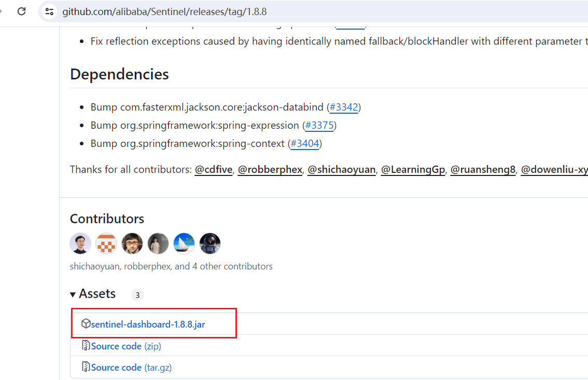Open the orange checkered contributor avatar
This screenshot has width=588, height=380.
[x=106, y=243]
